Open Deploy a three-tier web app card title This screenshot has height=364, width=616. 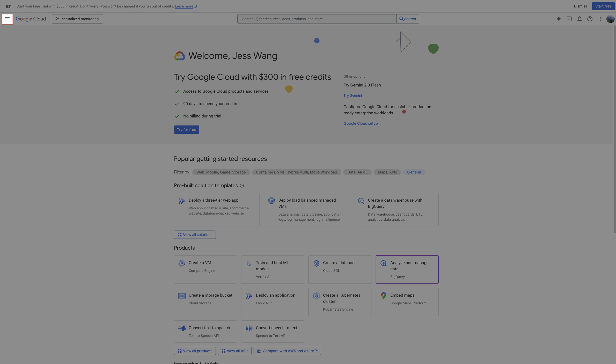[x=214, y=200]
